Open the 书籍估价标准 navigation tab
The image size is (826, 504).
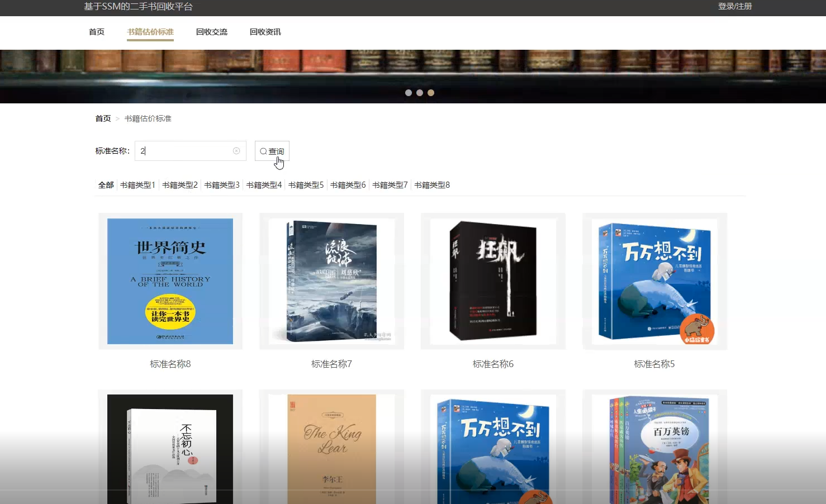click(150, 32)
